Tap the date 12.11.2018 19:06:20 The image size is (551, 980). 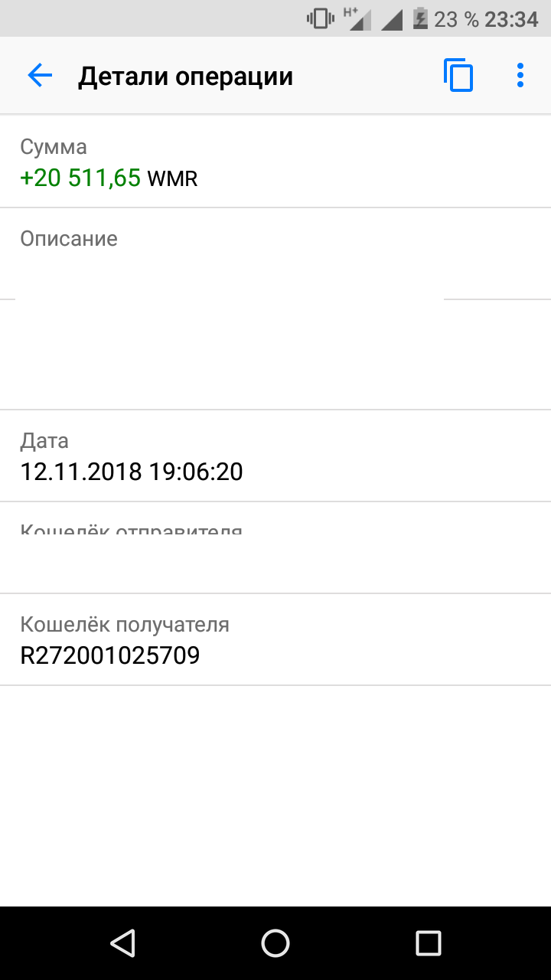pyautogui.click(x=132, y=472)
